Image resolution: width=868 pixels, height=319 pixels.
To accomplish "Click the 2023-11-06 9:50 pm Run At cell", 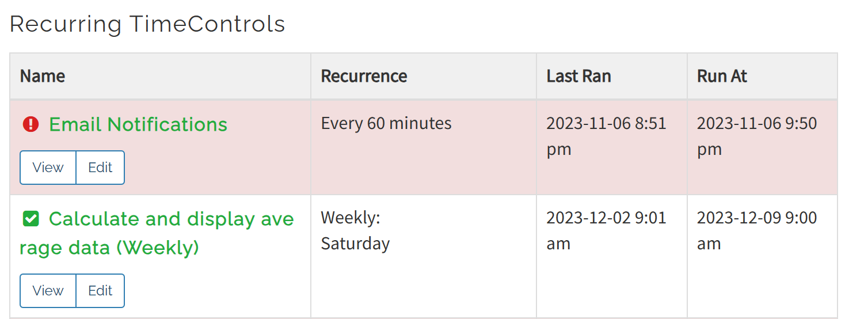I will (x=757, y=136).
